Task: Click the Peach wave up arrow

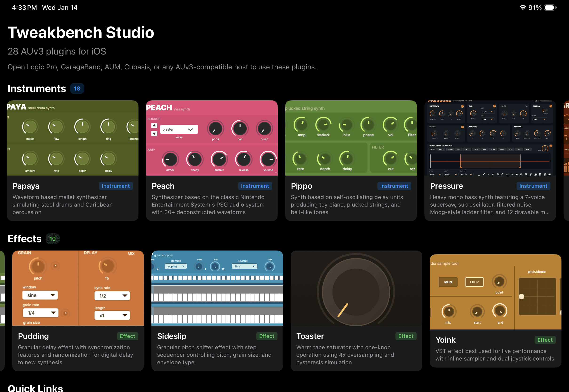Action: [x=154, y=125]
